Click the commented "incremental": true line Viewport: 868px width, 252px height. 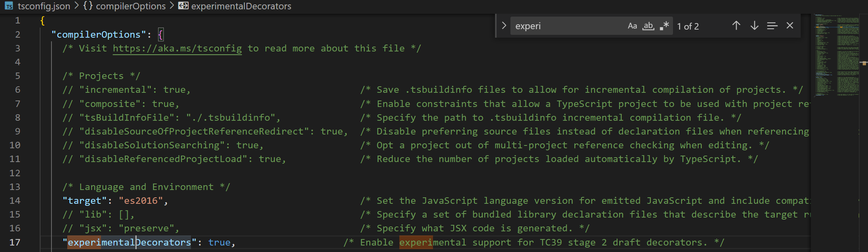pos(126,90)
